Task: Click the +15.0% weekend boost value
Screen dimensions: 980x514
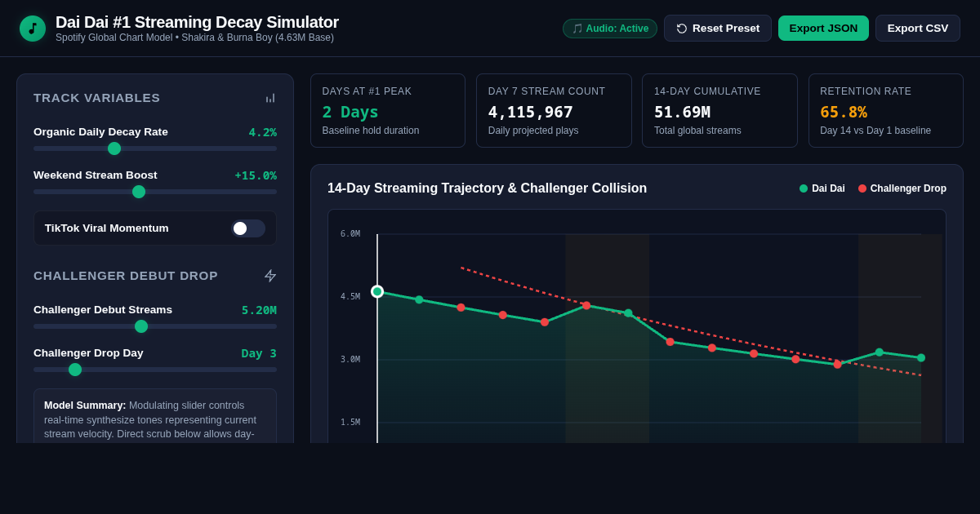Action: [256, 175]
